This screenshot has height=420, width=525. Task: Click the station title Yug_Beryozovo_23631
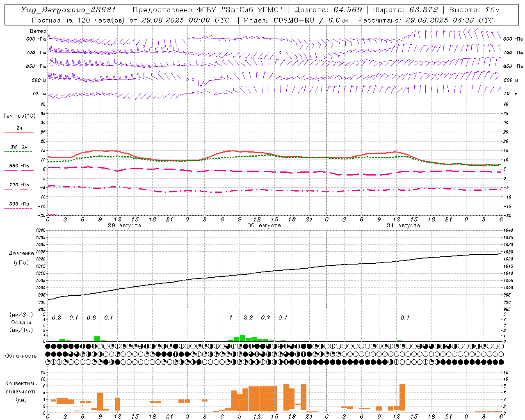pos(68,10)
